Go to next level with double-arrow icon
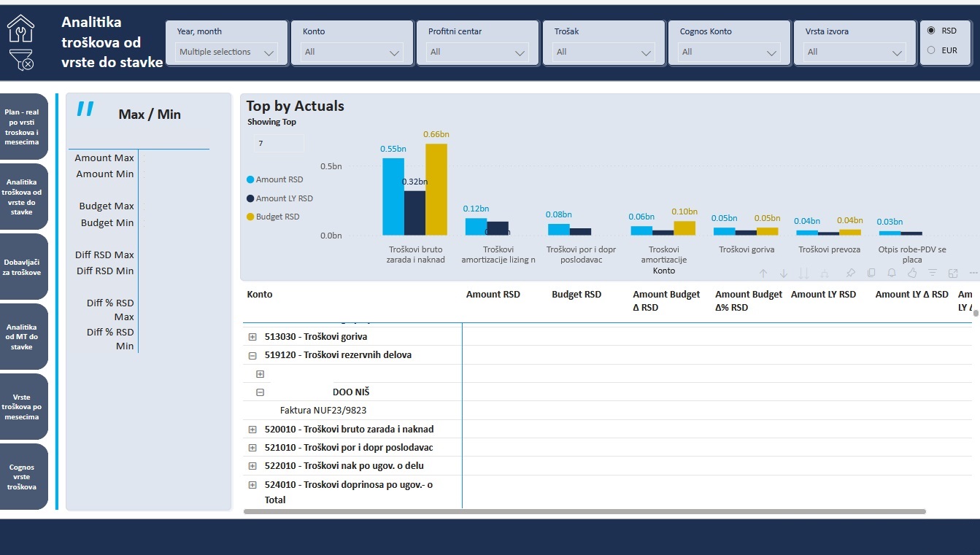The image size is (980, 555). [x=804, y=273]
